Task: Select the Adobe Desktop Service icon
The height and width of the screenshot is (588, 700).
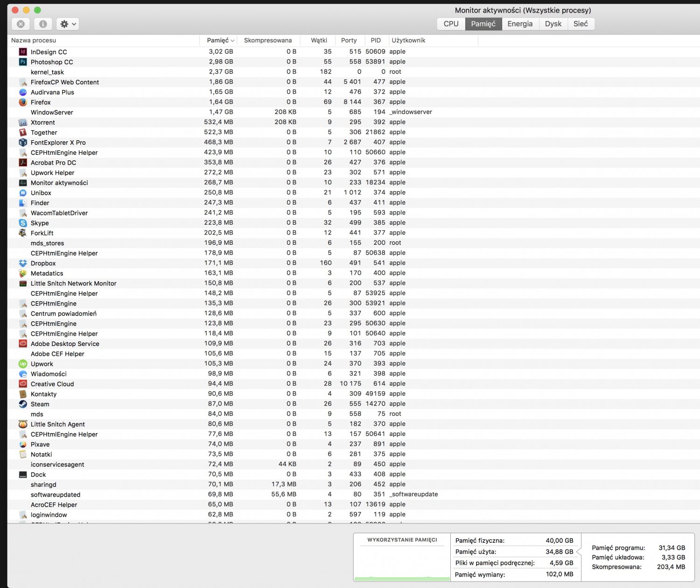Action: pos(23,344)
